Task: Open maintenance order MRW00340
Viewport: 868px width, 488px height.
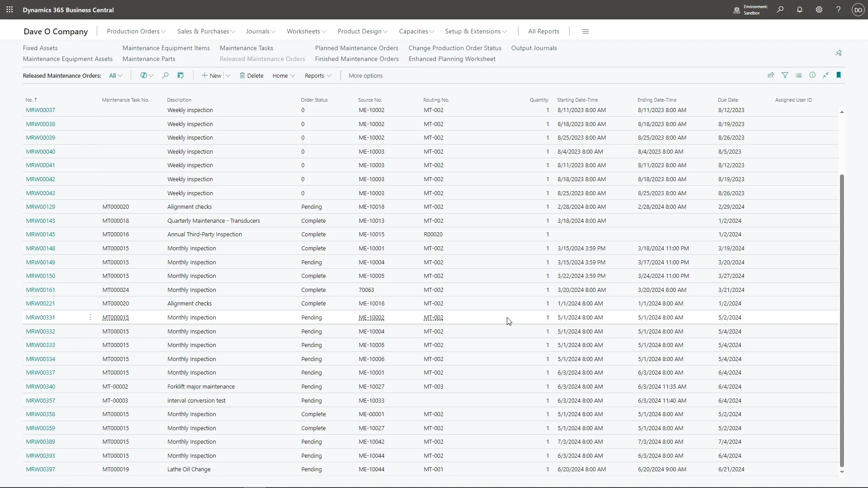Action: click(x=41, y=387)
